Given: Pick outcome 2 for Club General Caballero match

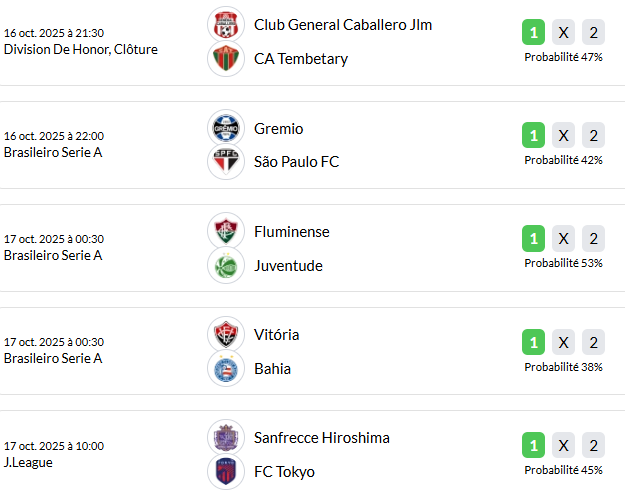Looking at the screenshot, I should 594,32.
